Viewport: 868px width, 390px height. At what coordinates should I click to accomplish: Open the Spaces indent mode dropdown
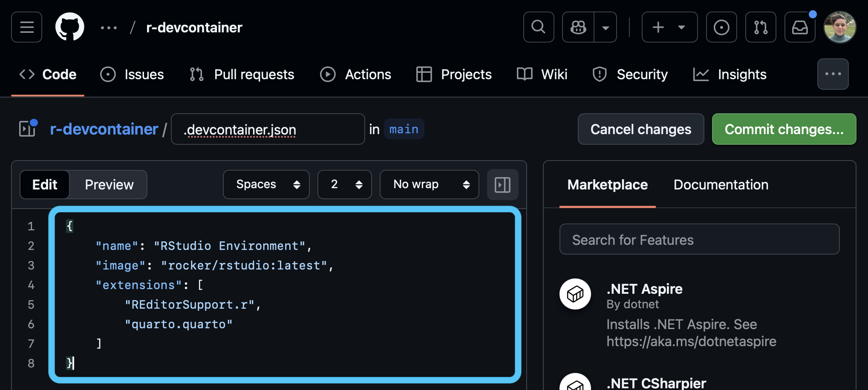tap(266, 184)
